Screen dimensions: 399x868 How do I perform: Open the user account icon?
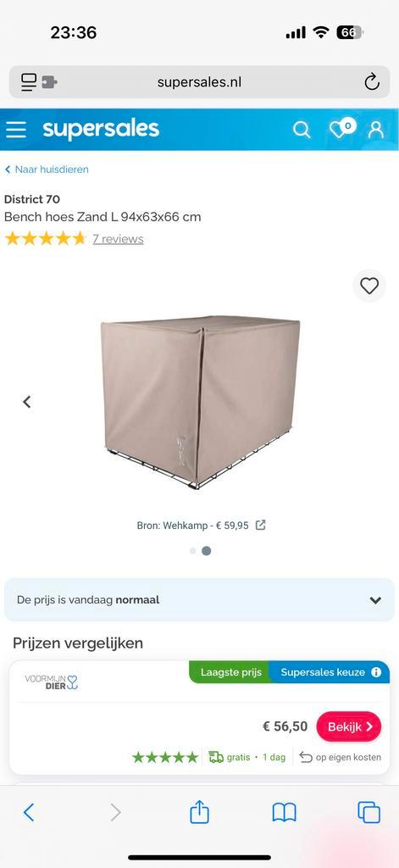pos(376,130)
